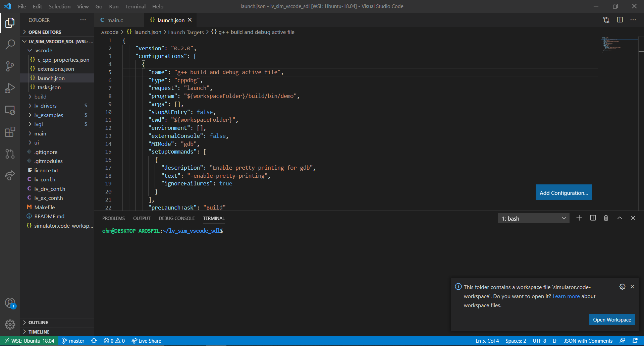Maximize the panel with the up chevron
The image size is (644, 346).
[x=620, y=218]
